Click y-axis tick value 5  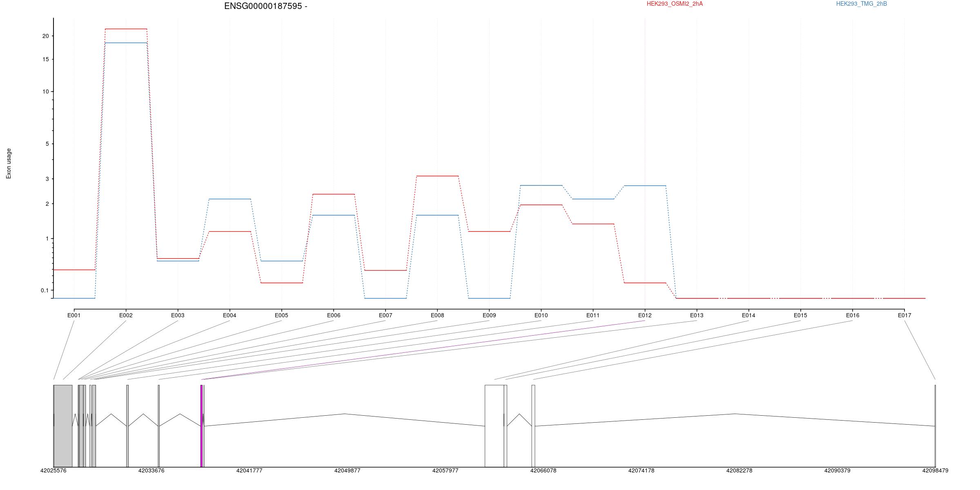click(x=47, y=144)
